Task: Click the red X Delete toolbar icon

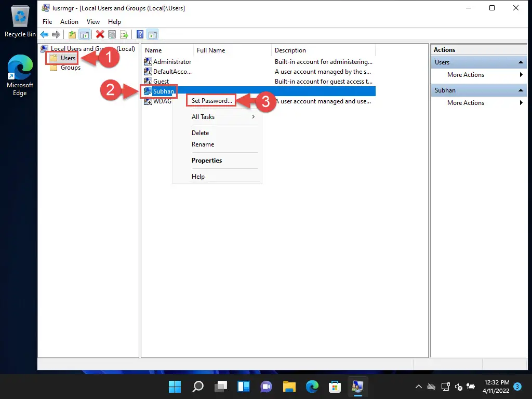Action: click(x=100, y=35)
